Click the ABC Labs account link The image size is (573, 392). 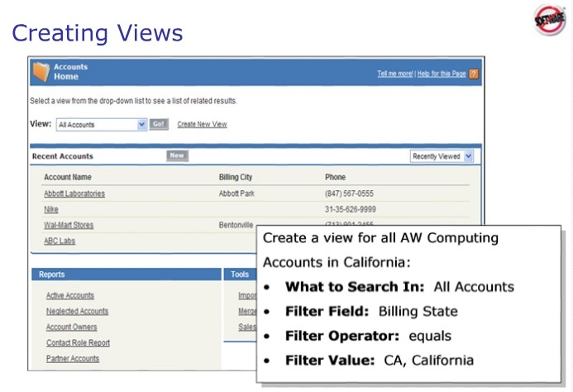coord(59,241)
